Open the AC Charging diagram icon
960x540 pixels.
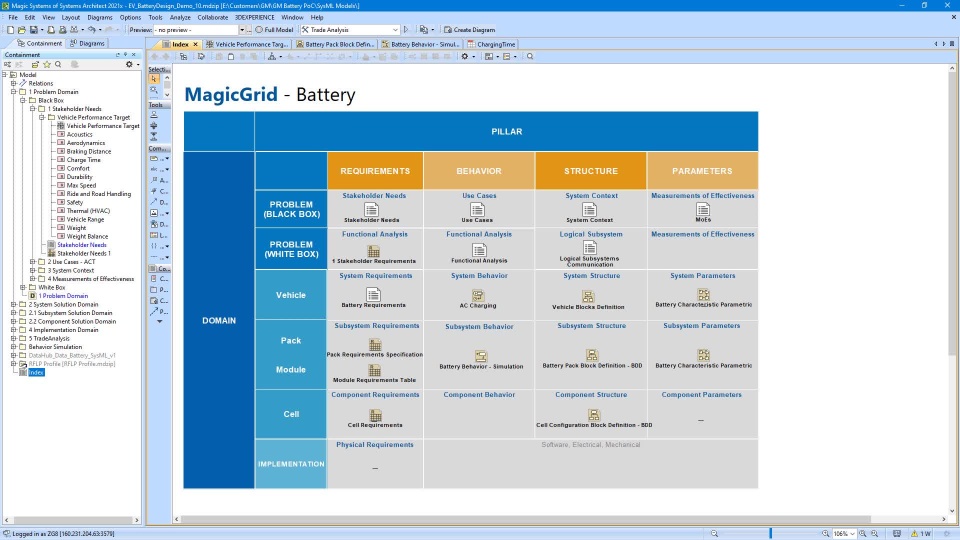pyautogui.click(x=478, y=296)
